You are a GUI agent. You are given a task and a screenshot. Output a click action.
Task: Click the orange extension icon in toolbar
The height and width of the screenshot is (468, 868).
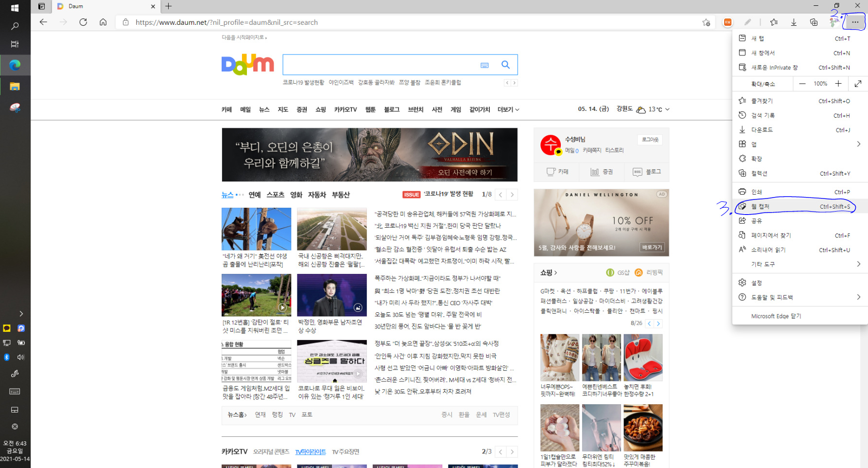pos(728,22)
